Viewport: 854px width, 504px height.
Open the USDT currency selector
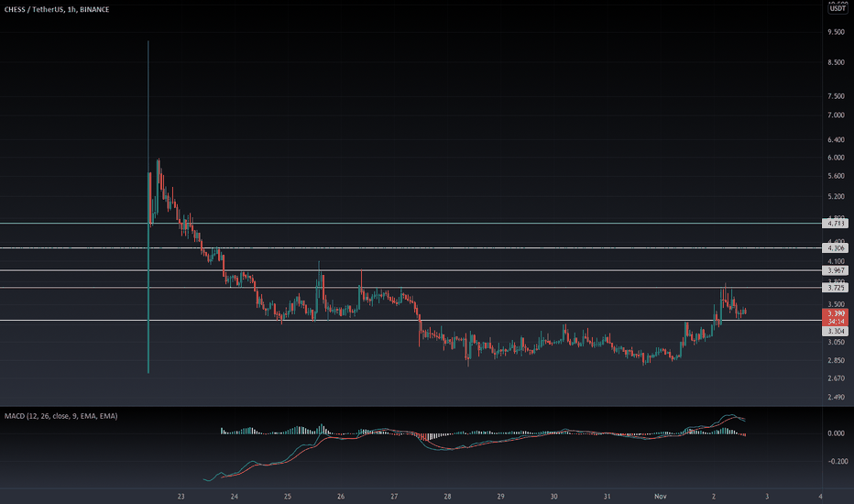(838, 9)
